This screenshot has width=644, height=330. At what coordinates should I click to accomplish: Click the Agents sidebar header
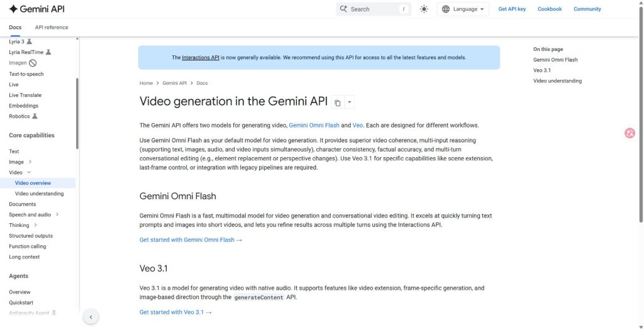coord(18,276)
